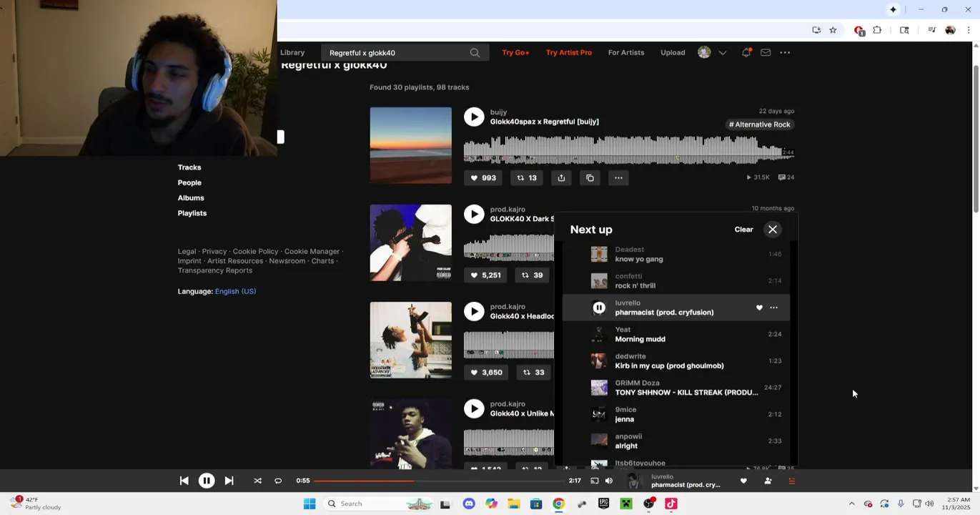Click the cast icon in player bar
Viewport: 980px width, 515px height.
coord(595,481)
